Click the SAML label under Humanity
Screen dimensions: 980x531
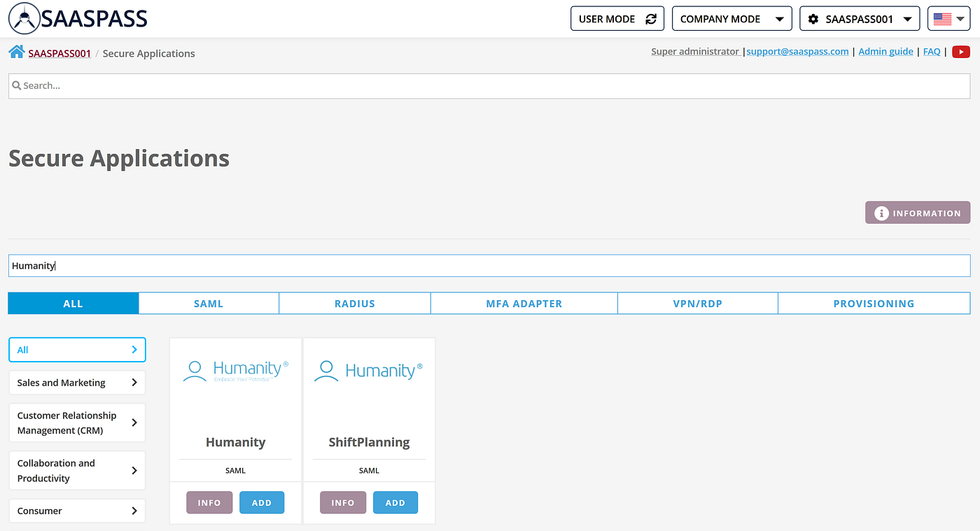pos(235,471)
